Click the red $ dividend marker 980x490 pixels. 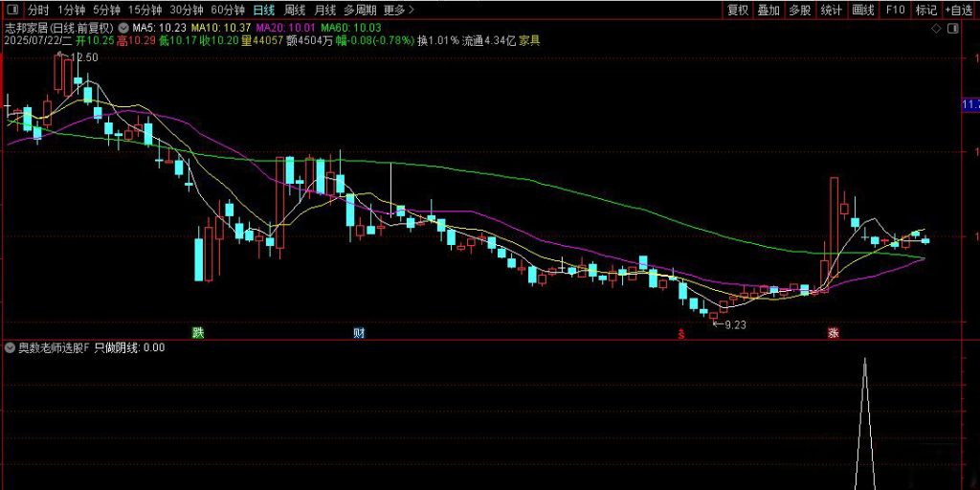pos(681,334)
